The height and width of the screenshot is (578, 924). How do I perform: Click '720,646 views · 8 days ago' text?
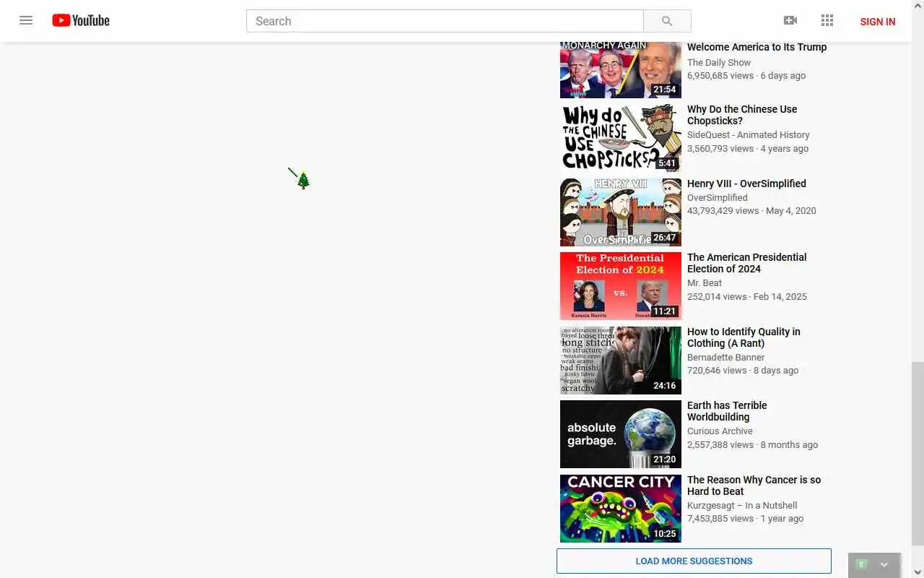pos(743,370)
